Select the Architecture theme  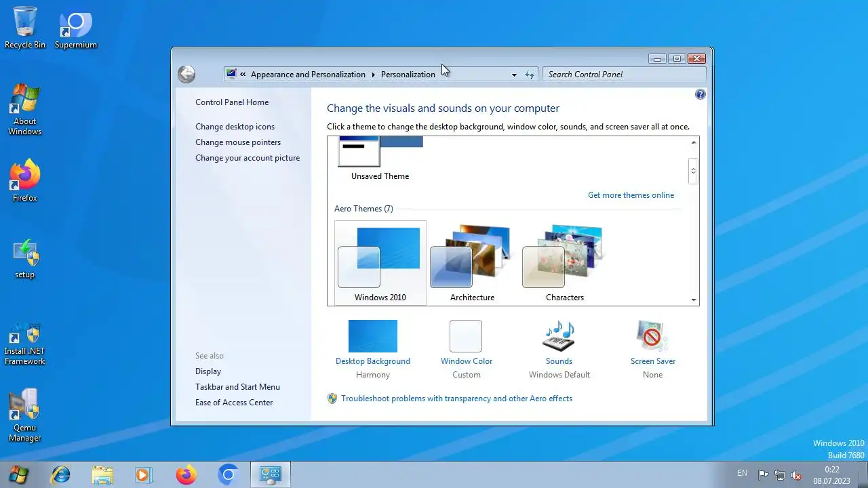472,263
